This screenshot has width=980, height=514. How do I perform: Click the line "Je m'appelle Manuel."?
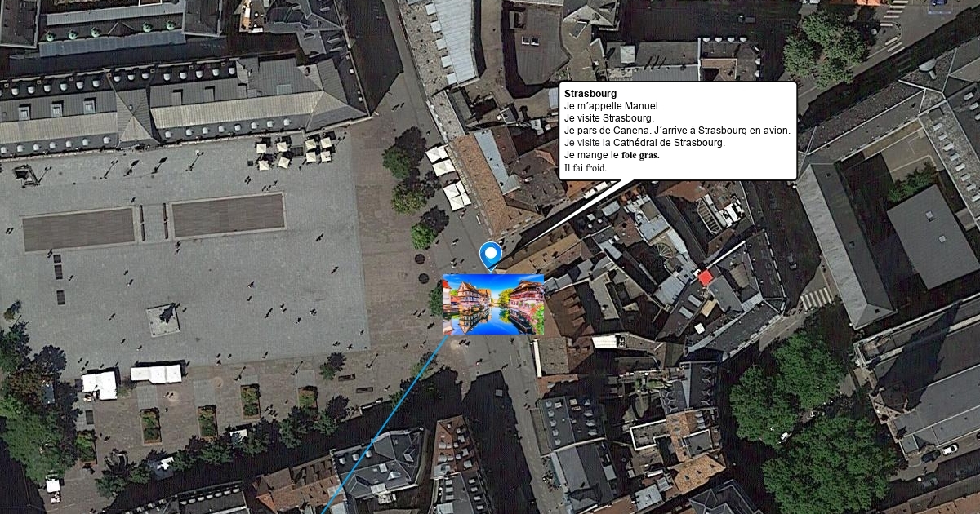(x=612, y=106)
